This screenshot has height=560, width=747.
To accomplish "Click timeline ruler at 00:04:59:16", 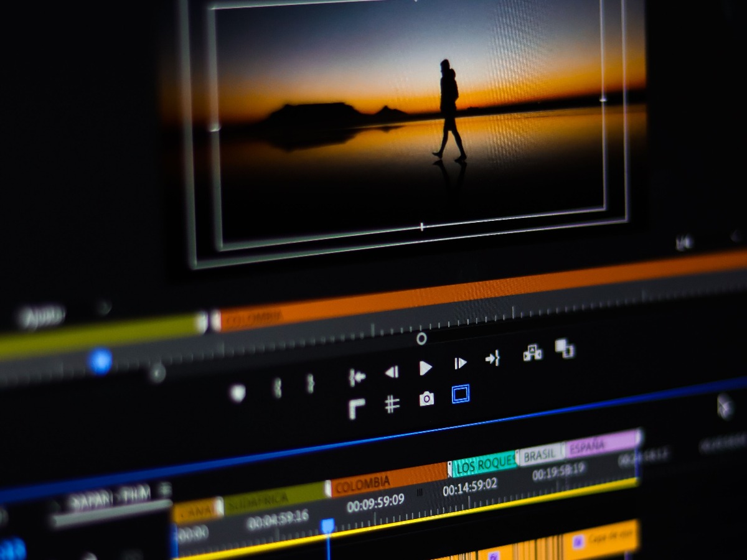I will click(278, 520).
